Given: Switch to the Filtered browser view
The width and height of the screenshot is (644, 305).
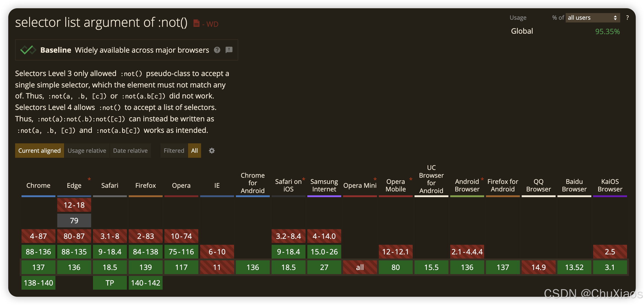Looking at the screenshot, I should pos(174,150).
